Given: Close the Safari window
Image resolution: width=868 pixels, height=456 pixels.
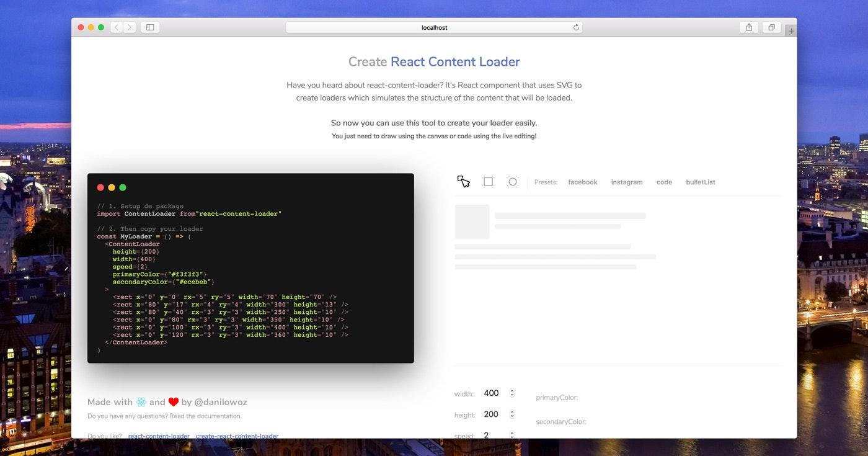Looking at the screenshot, I should pos(81,27).
